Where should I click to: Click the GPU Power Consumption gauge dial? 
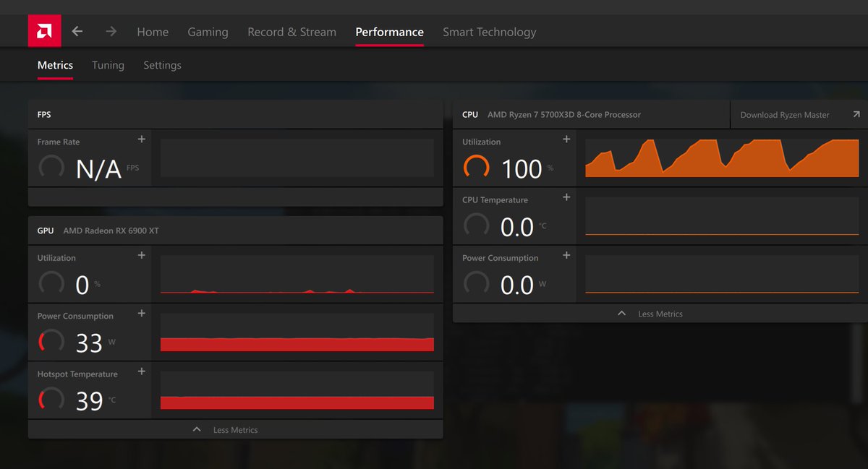point(51,342)
